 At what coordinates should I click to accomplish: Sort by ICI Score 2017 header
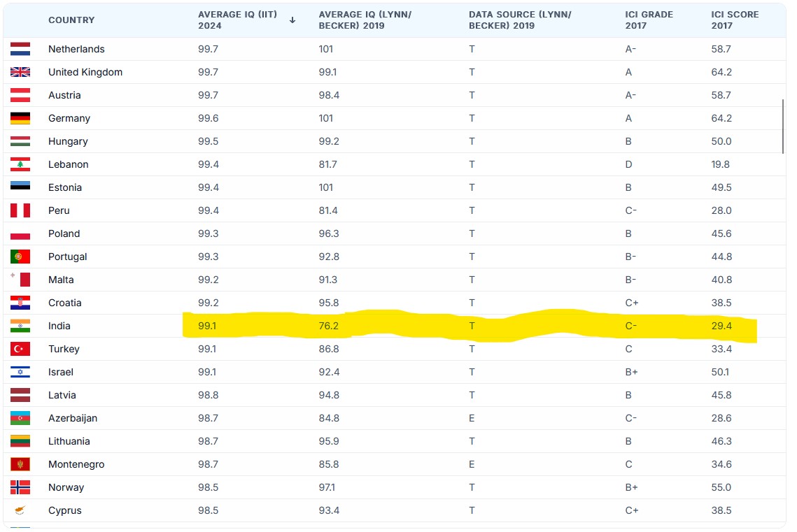click(735, 20)
